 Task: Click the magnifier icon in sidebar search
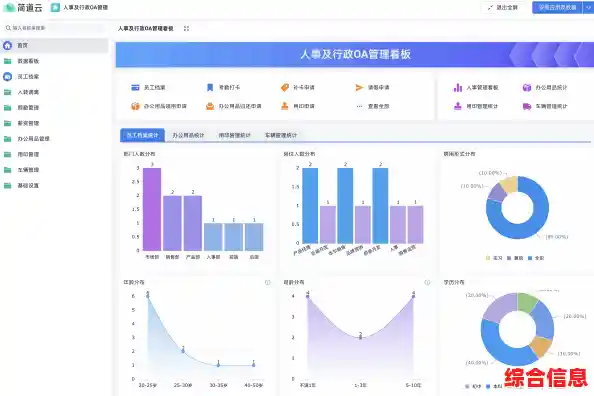(x=8, y=28)
